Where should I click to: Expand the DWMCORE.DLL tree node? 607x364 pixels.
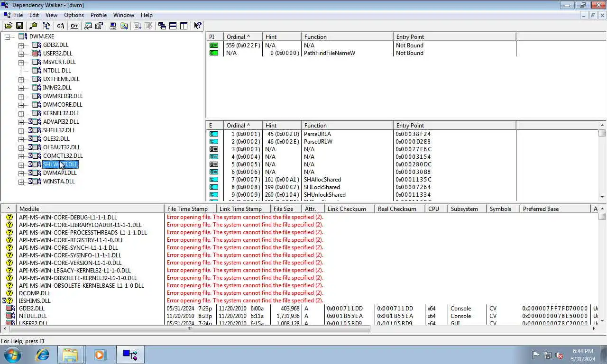point(21,105)
